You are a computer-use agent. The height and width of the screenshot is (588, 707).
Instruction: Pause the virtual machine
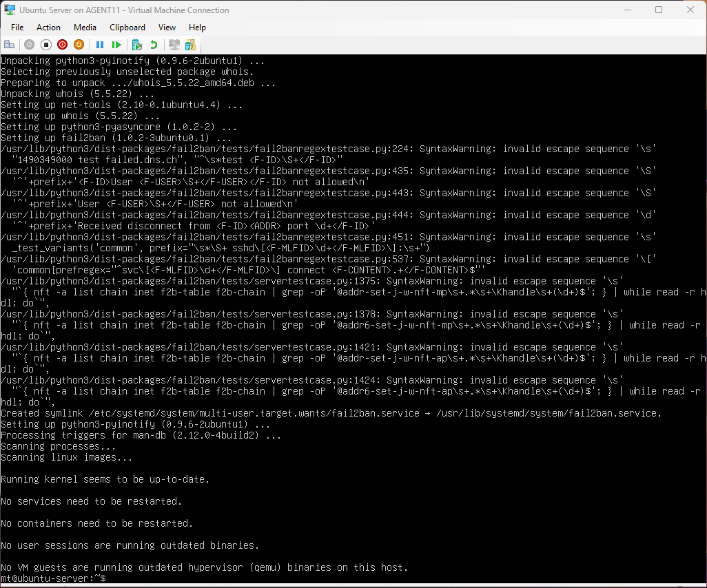point(100,45)
